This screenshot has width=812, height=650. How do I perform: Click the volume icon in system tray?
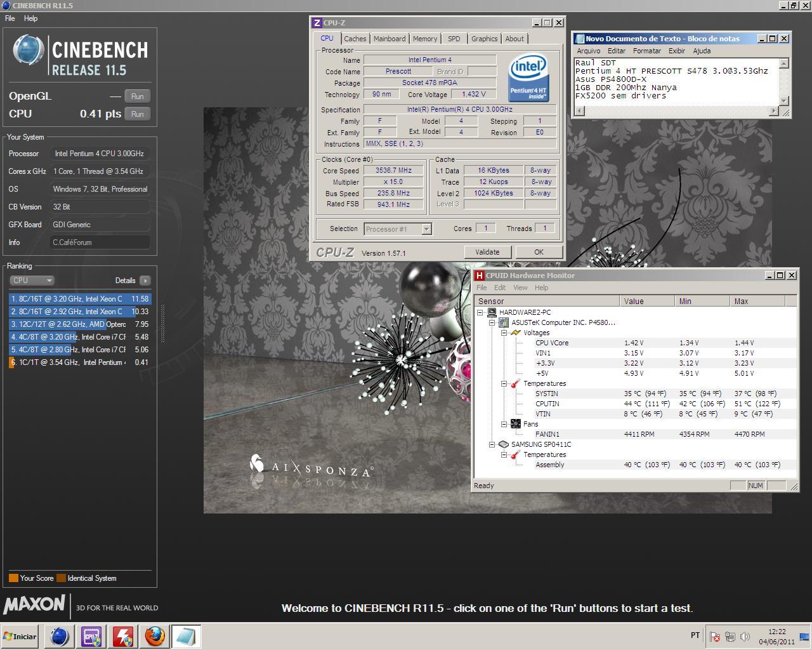[745, 637]
